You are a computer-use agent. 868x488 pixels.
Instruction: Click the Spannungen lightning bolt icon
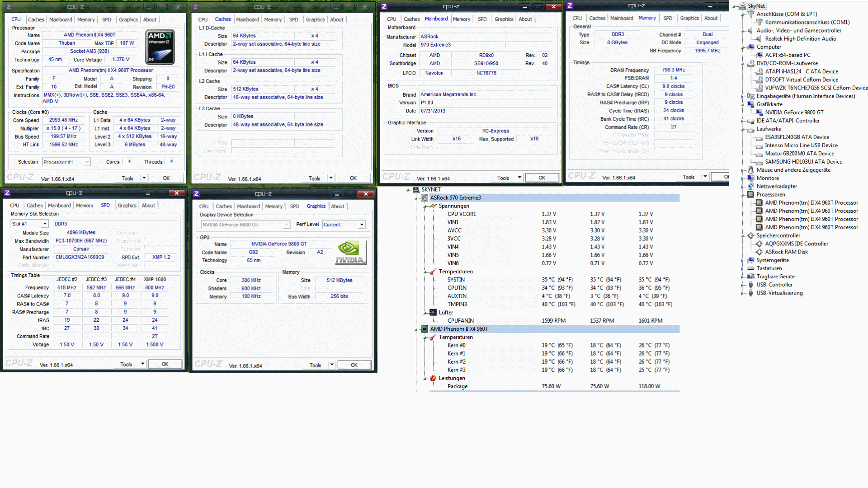click(x=433, y=206)
